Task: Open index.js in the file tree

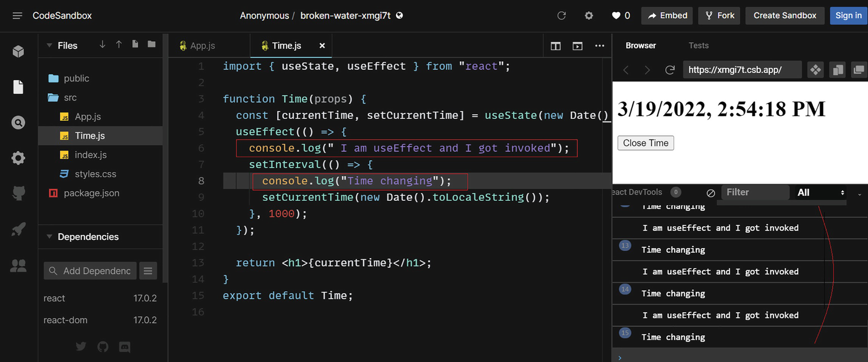Action: point(91,155)
